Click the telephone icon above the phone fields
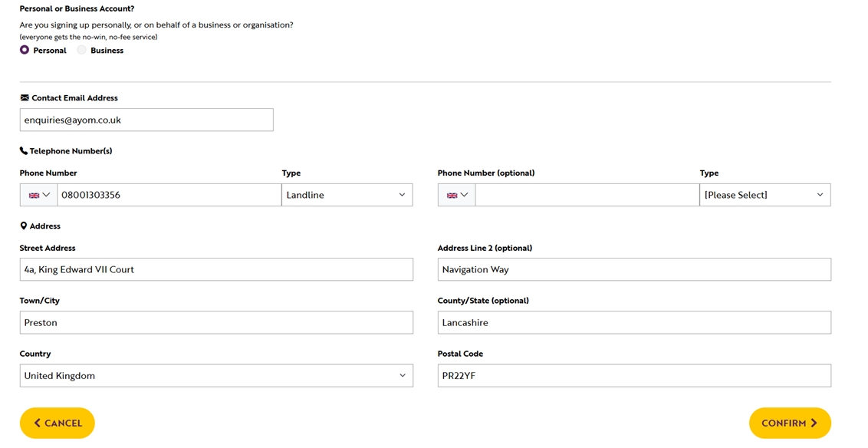 point(24,150)
